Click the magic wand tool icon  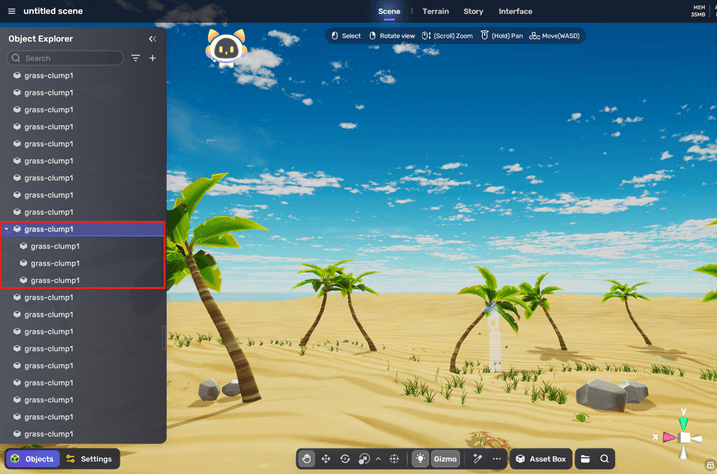coord(478,459)
